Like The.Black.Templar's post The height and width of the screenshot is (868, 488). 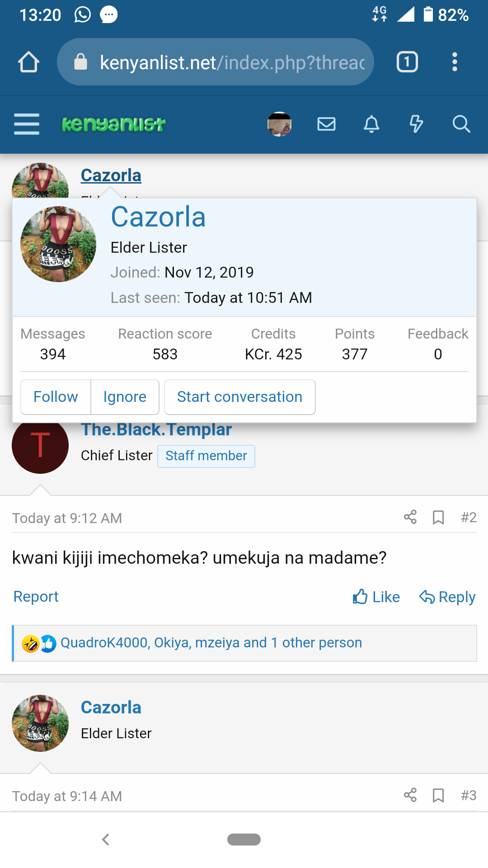tap(376, 597)
